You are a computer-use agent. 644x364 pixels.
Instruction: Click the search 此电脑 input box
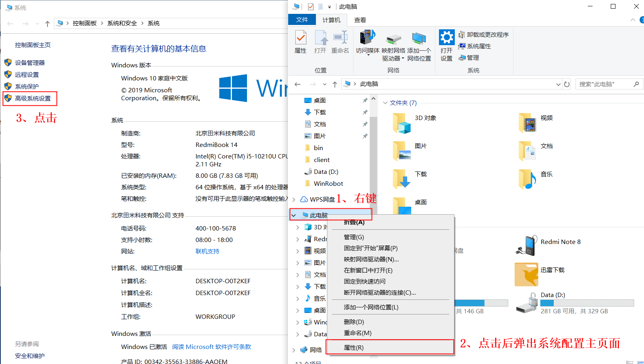[609, 84]
